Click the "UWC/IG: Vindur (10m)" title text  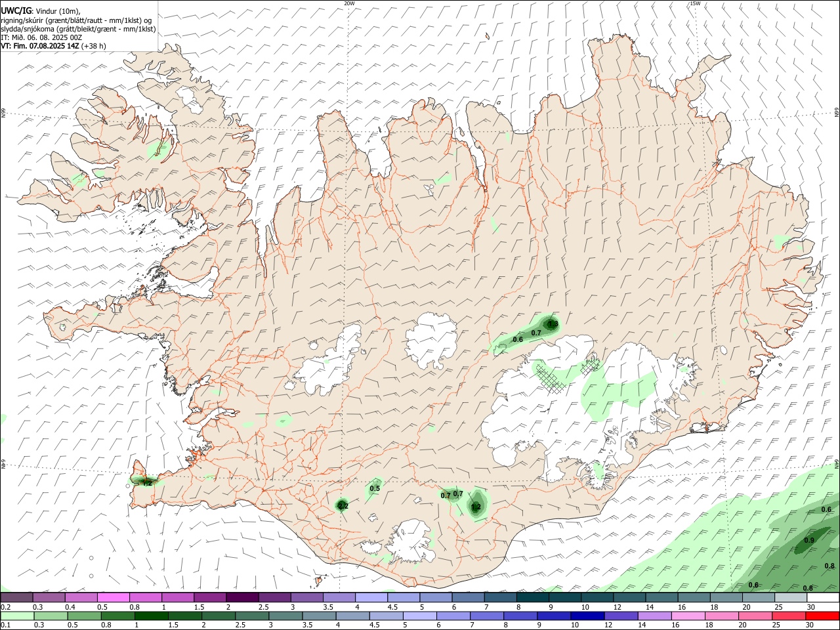tap(41, 10)
